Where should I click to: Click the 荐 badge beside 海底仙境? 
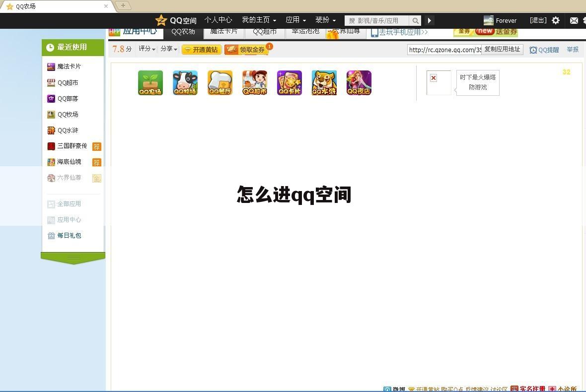click(x=96, y=162)
